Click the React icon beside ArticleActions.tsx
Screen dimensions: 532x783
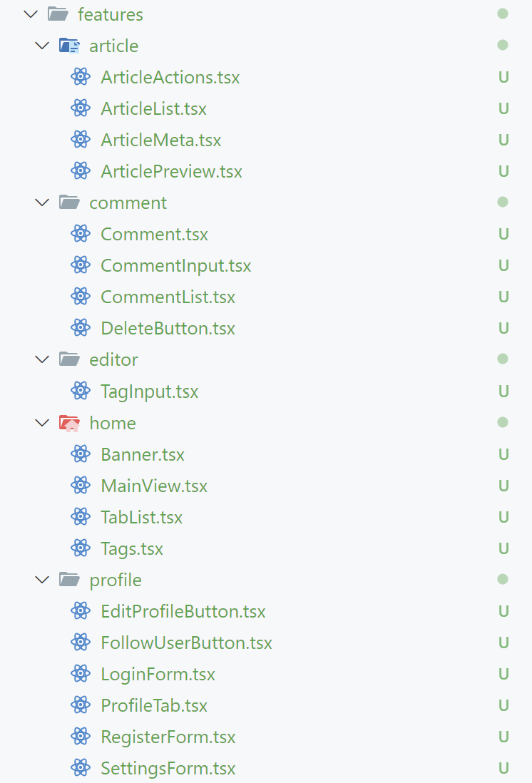[x=81, y=77]
